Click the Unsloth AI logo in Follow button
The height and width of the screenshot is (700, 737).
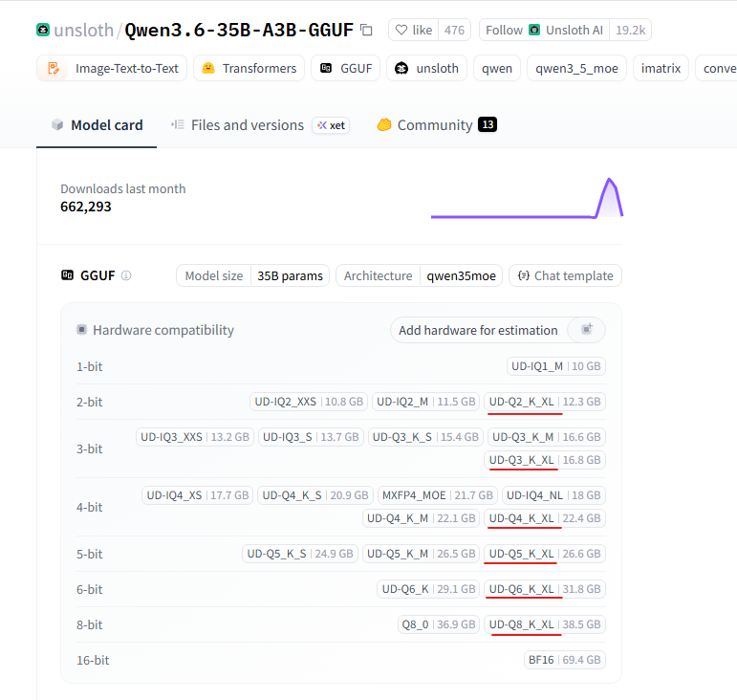534,30
